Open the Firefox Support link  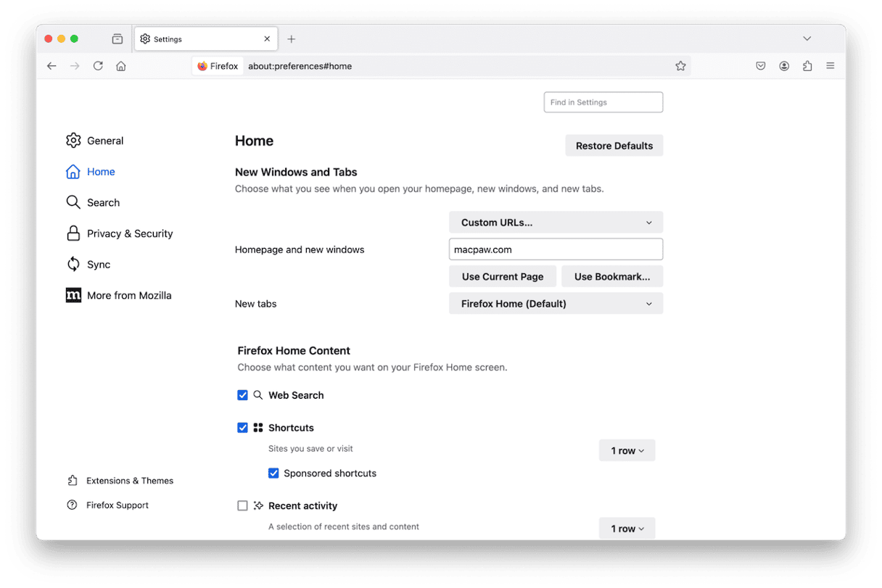(117, 505)
